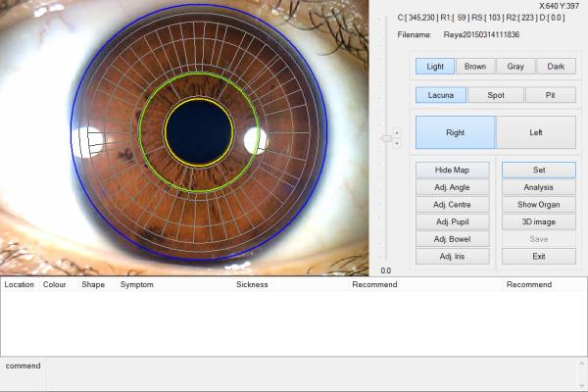Click the Set button
Viewport: 588px width, 392px height.
coord(539,170)
